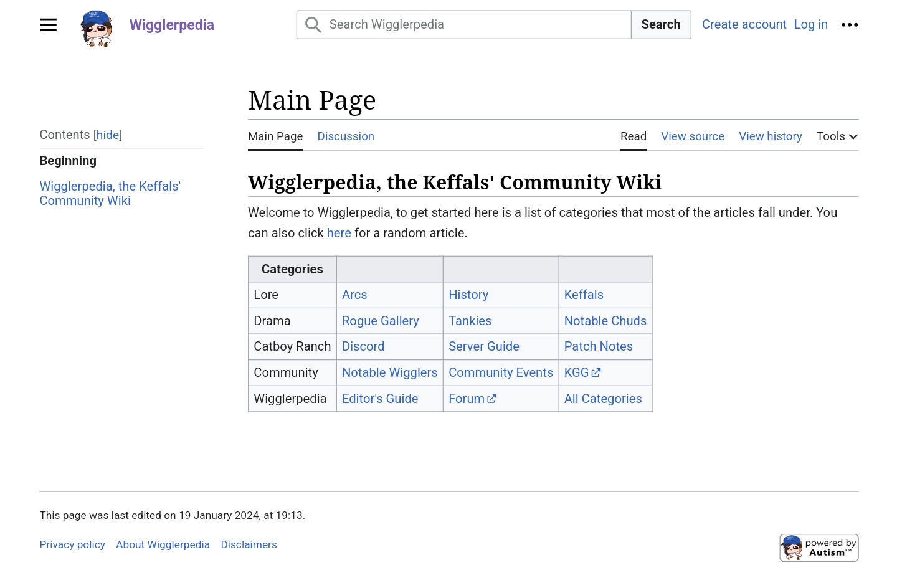Open the Keffals category

click(584, 295)
